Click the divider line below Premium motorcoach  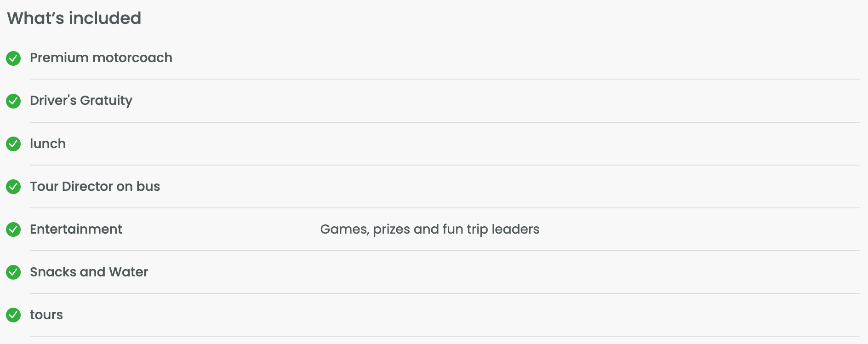tap(445, 79)
